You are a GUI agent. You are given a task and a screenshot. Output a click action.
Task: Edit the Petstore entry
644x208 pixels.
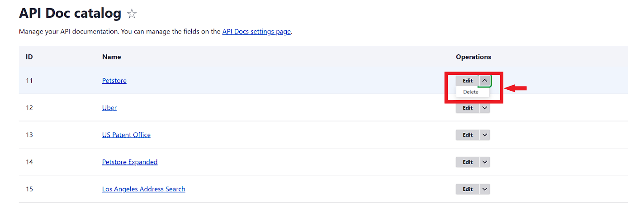coord(467,81)
